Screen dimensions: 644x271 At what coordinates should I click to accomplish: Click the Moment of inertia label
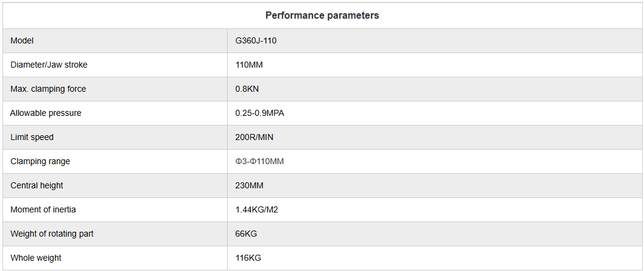(x=43, y=209)
